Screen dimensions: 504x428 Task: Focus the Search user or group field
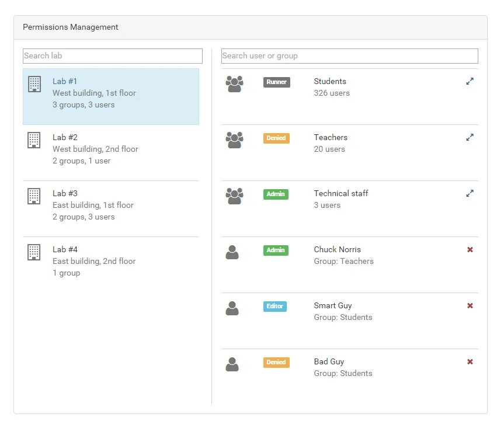pos(349,56)
